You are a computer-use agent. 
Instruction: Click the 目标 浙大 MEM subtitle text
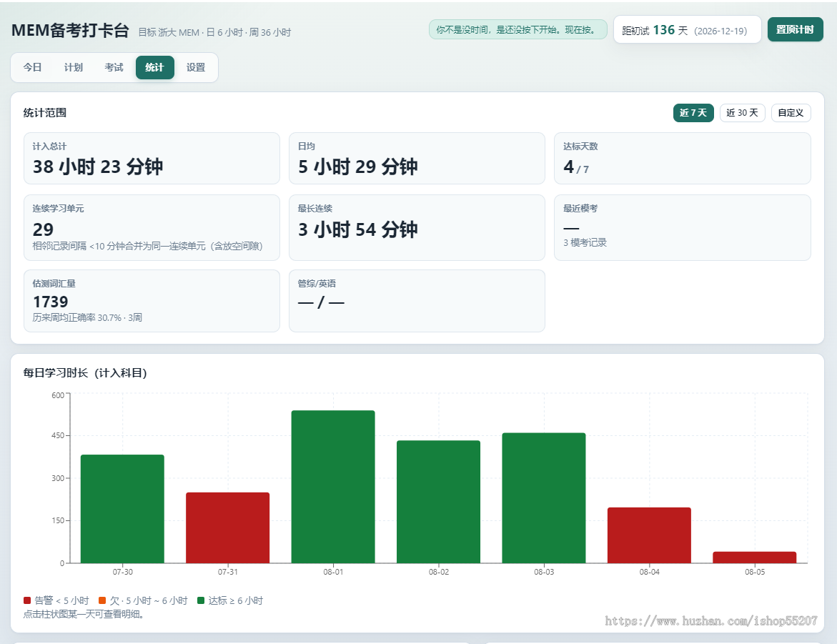[x=214, y=33]
